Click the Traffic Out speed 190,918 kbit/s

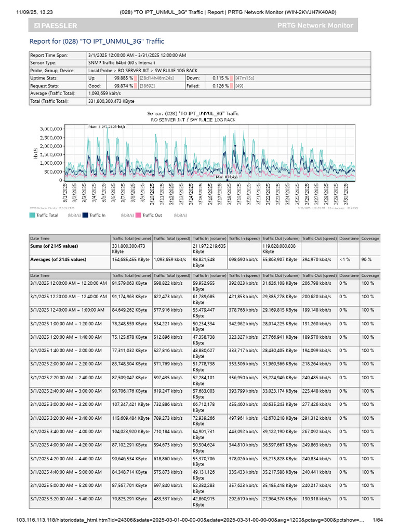pos(316,499)
